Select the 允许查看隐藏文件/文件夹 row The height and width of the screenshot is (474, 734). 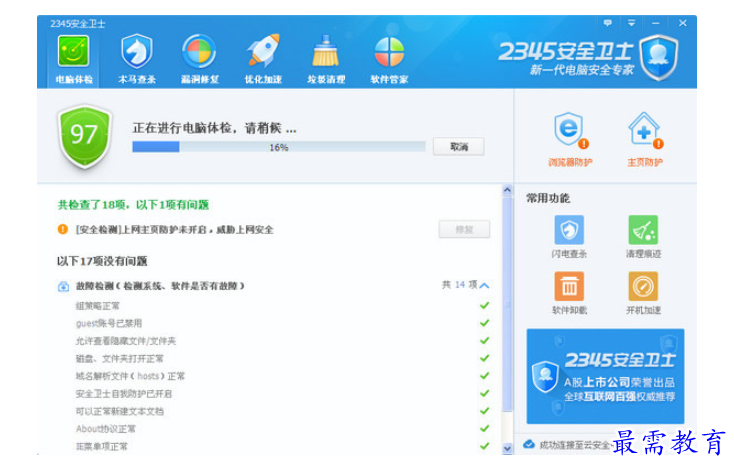tap(282, 341)
